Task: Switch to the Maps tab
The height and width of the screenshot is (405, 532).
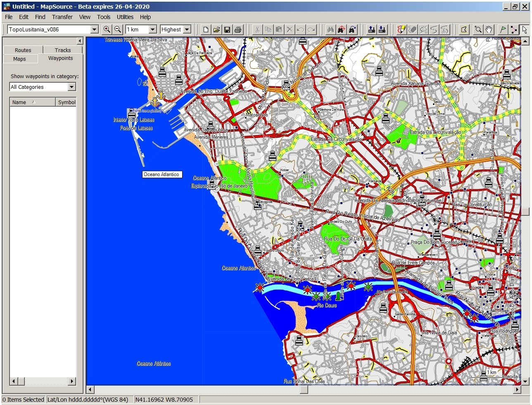Action: tap(19, 59)
